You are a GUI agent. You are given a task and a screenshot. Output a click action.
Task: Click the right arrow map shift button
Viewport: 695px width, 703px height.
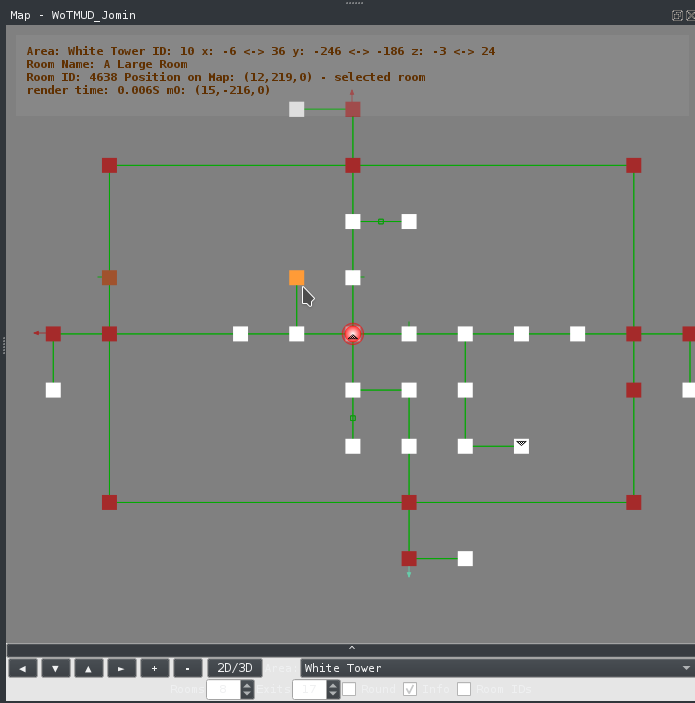click(x=122, y=668)
